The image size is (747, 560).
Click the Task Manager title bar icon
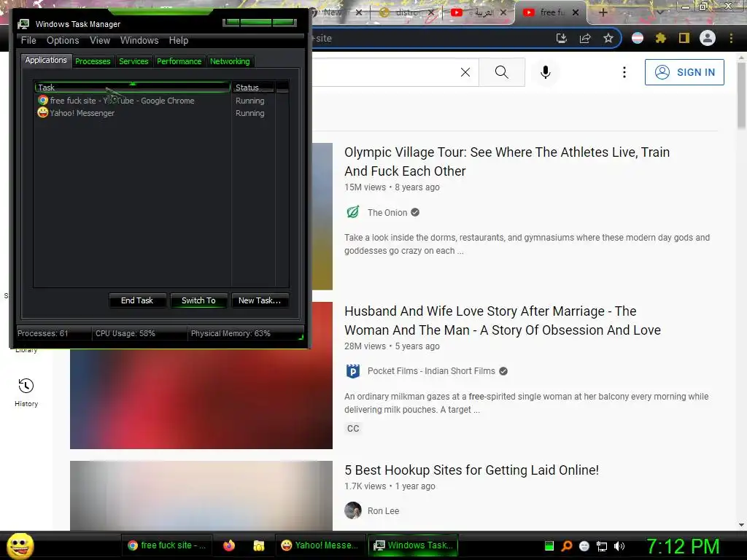23,24
